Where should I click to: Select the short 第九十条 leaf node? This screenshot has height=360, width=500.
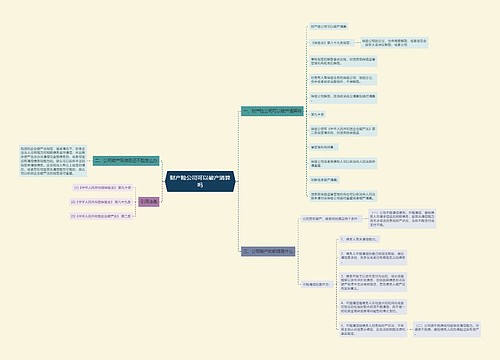click(x=317, y=114)
